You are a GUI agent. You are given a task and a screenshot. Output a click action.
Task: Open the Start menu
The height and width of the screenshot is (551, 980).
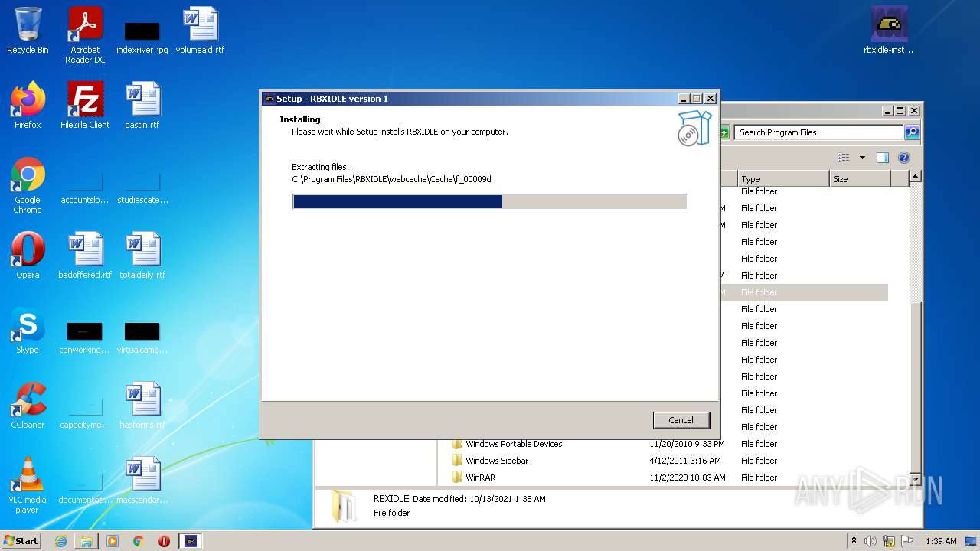point(21,541)
